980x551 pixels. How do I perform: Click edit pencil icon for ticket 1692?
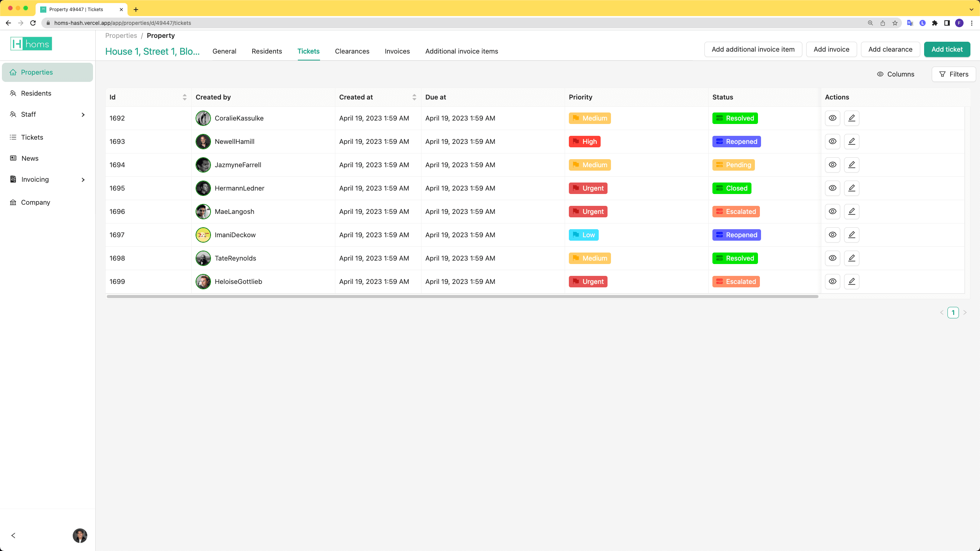point(851,118)
